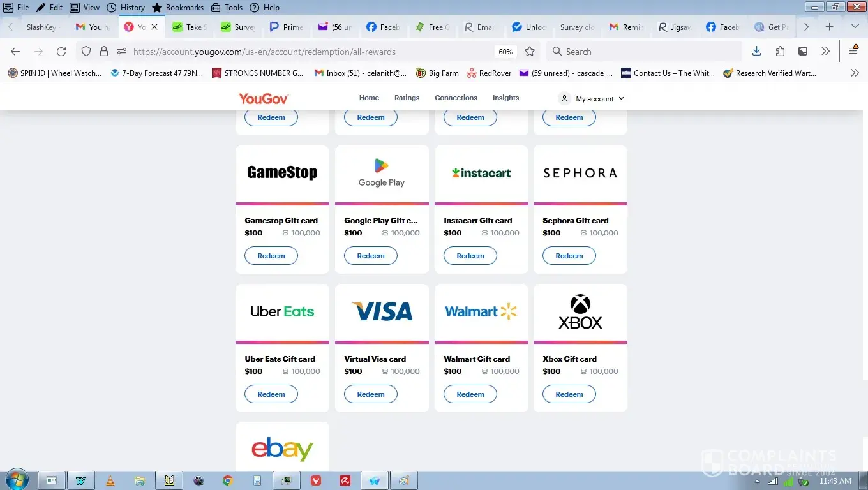The height and width of the screenshot is (490, 868).
Task: Open the taskbar clock showing 11:43 AM
Action: pos(835,480)
